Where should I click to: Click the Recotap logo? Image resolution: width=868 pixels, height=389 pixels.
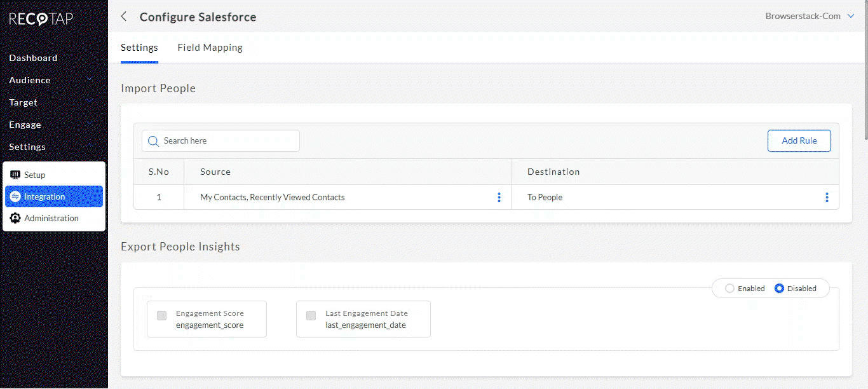(41, 19)
